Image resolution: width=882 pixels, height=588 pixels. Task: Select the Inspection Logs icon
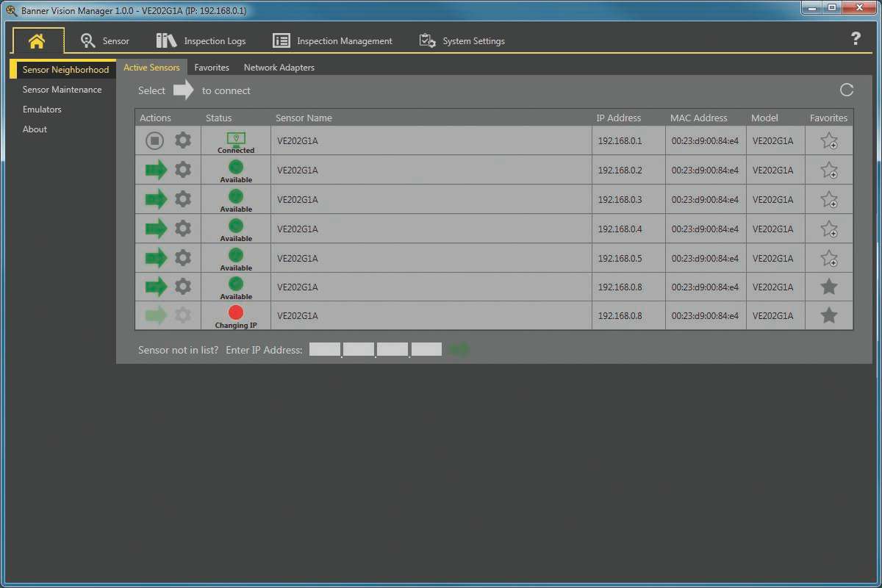click(165, 40)
